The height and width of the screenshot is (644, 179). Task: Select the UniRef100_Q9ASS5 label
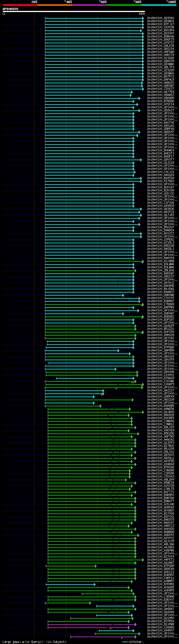pyautogui.click(x=161, y=61)
